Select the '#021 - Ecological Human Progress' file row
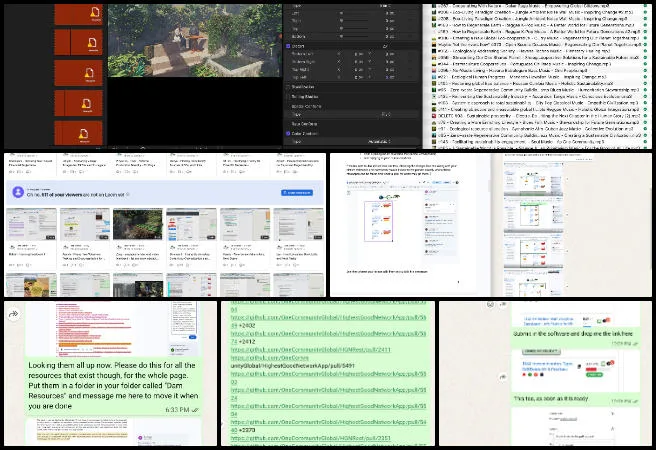 pyautogui.click(x=539, y=77)
